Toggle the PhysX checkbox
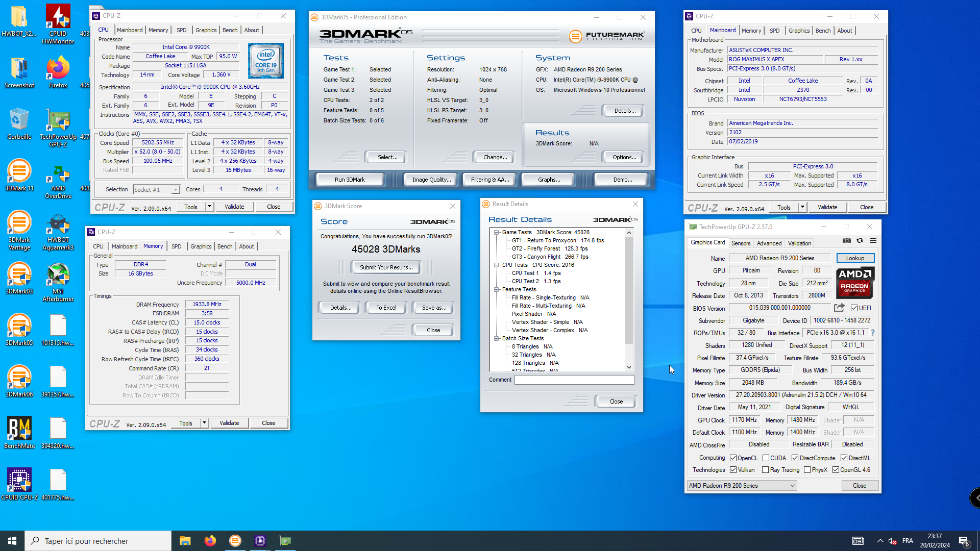The image size is (980, 551). 807,469
